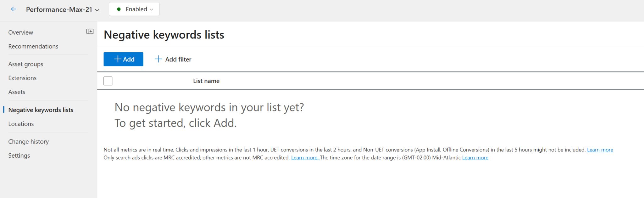Viewport: 644px width, 198px height.
Task: Open campaign Settings
Action: 19,156
